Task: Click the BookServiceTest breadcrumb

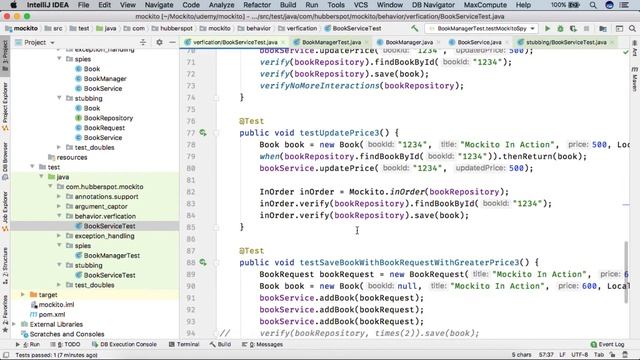Action: click(356, 29)
